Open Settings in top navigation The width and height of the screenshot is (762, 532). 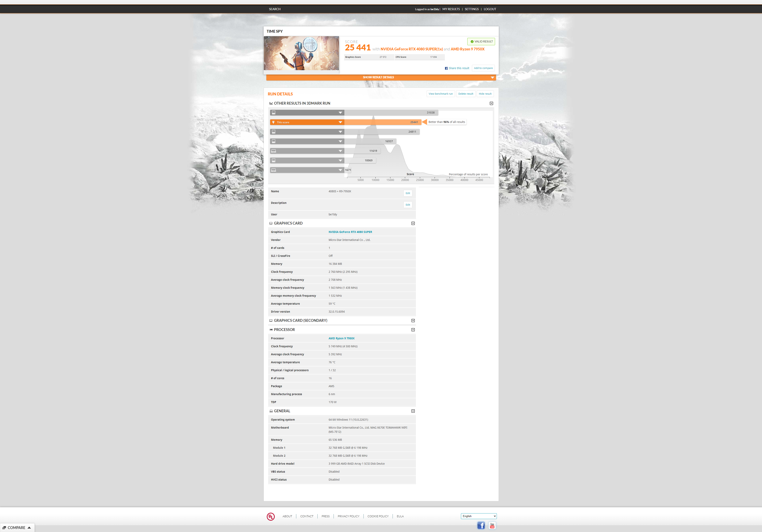[x=471, y=9]
